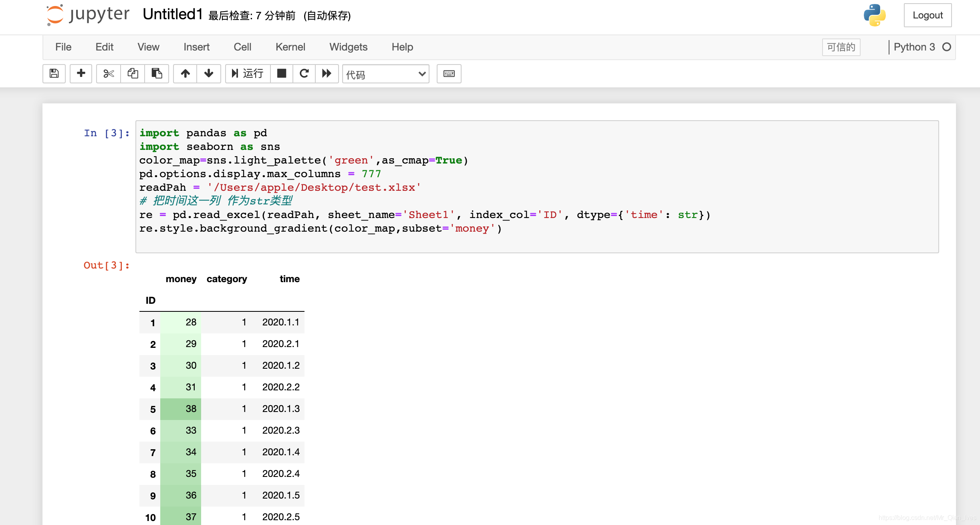980x525 pixels.
Task: Cut selected cells with scissors icon
Action: [109, 74]
